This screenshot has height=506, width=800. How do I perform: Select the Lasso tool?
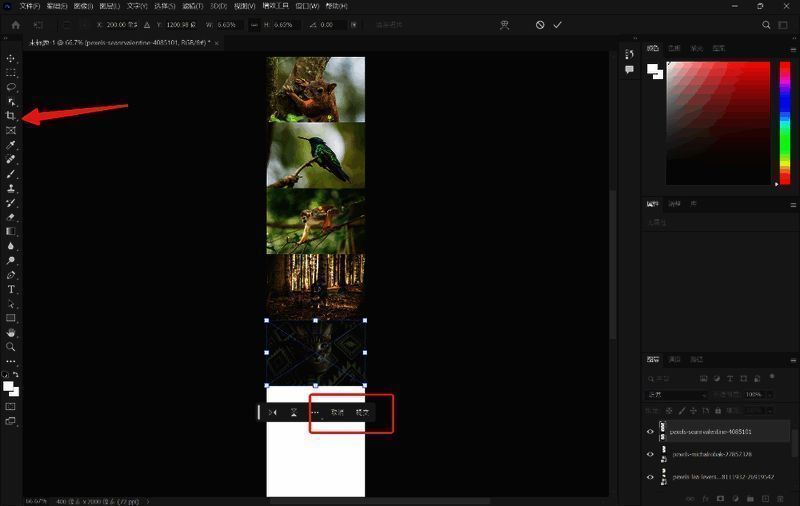coord(11,87)
